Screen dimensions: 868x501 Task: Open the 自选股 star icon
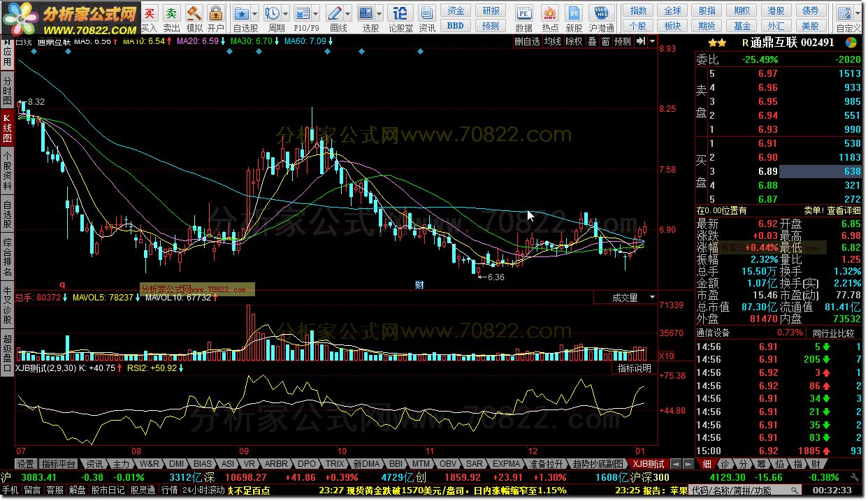[x=241, y=13]
